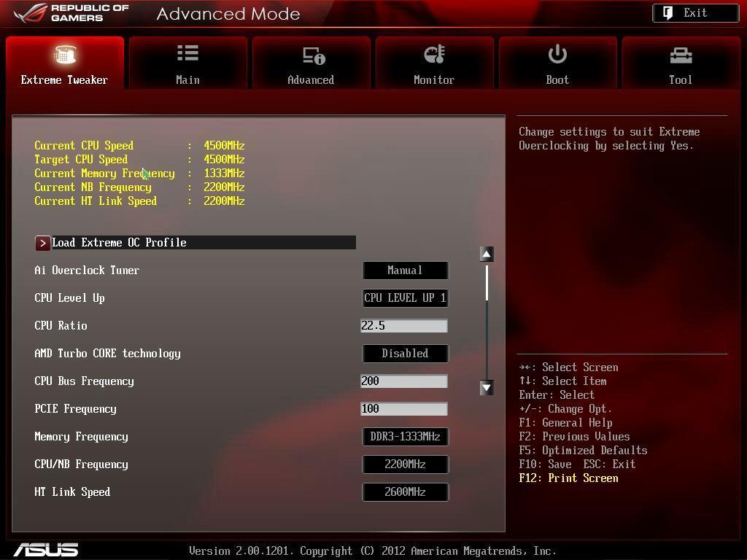The width and height of the screenshot is (747, 560).
Task: Click the Target CPU Speed 4500MHz value
Action: click(x=224, y=159)
